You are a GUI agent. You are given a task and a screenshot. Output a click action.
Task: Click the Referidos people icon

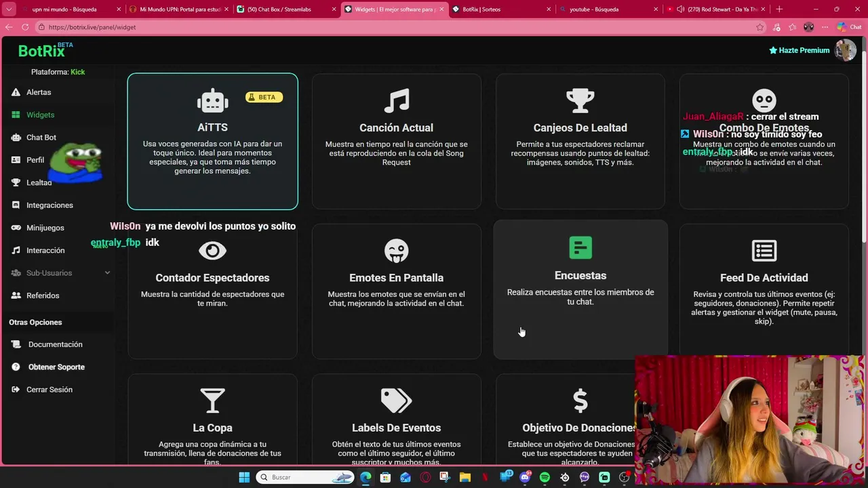pos(16,296)
